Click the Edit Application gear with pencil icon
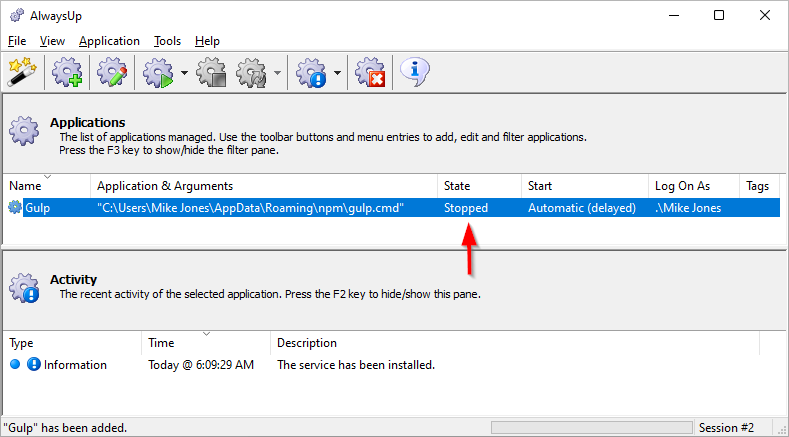The image size is (789, 437). tap(112, 73)
